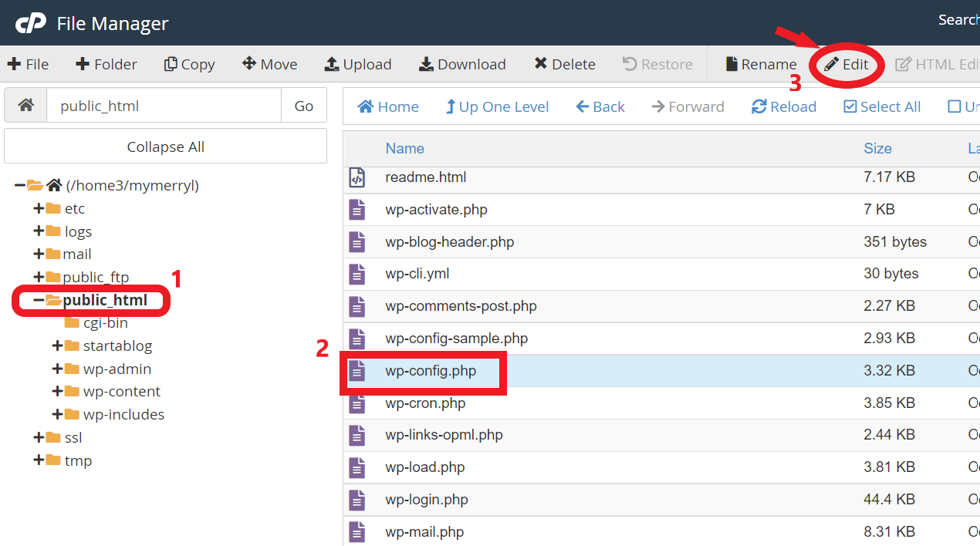Viewport: 980px width, 546px height.
Task: Expand the mail folder in tree
Action: click(x=39, y=254)
